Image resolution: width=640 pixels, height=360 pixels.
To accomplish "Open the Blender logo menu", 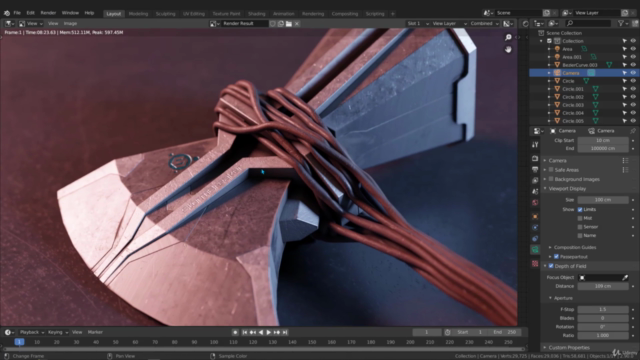I will coord(7,13).
